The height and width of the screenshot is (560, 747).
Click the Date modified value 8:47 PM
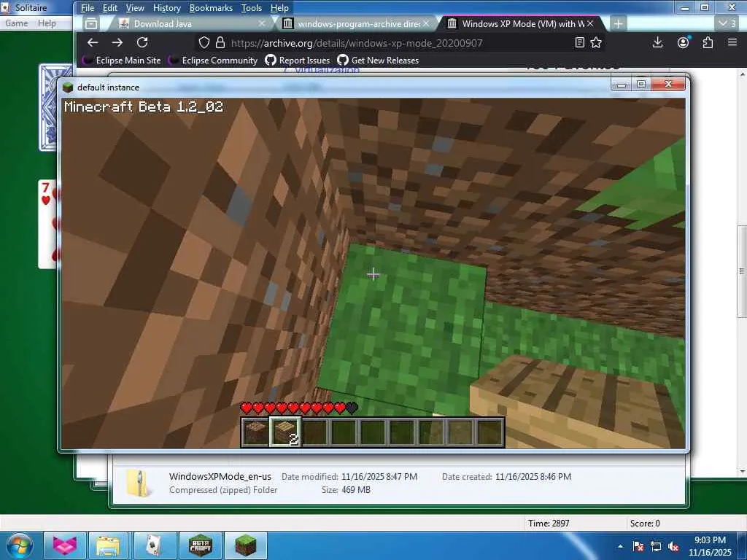(x=379, y=476)
